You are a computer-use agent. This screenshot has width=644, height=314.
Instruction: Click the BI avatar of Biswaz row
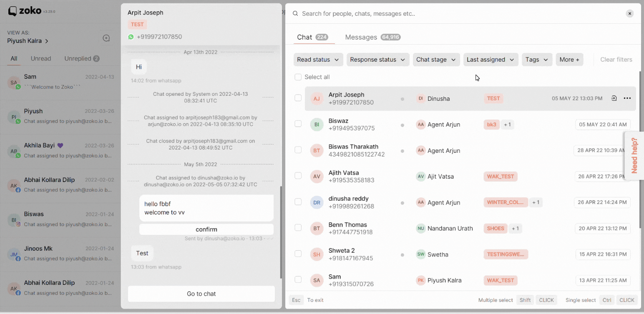(317, 125)
